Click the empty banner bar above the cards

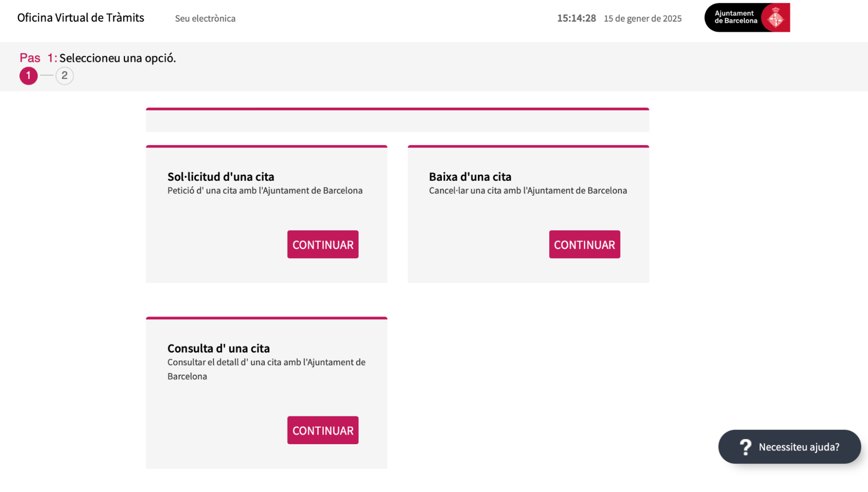pyautogui.click(x=397, y=120)
